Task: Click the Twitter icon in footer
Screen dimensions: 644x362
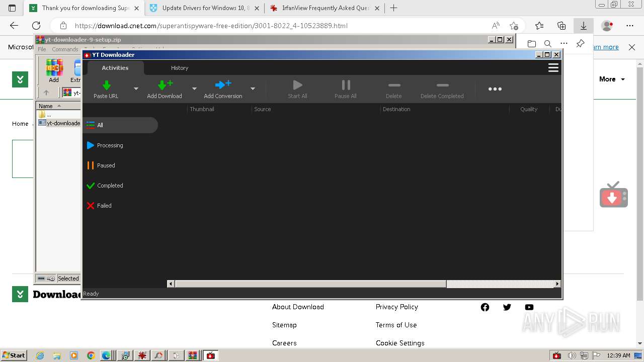Action: click(507, 307)
